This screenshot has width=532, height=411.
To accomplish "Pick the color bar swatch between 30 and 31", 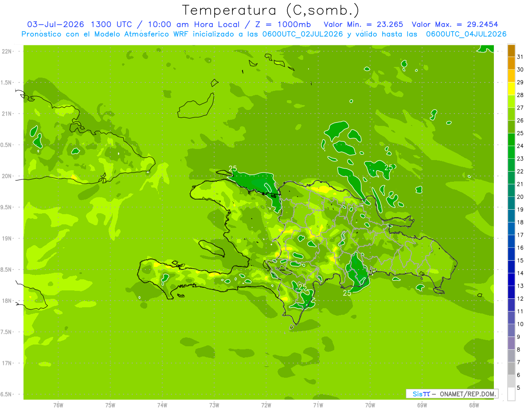I will click(x=511, y=63).
